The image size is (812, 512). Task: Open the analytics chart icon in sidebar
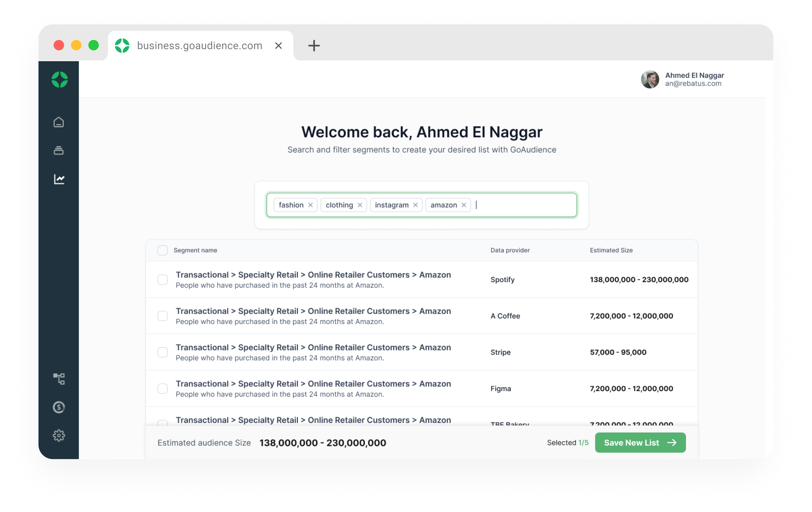(59, 179)
